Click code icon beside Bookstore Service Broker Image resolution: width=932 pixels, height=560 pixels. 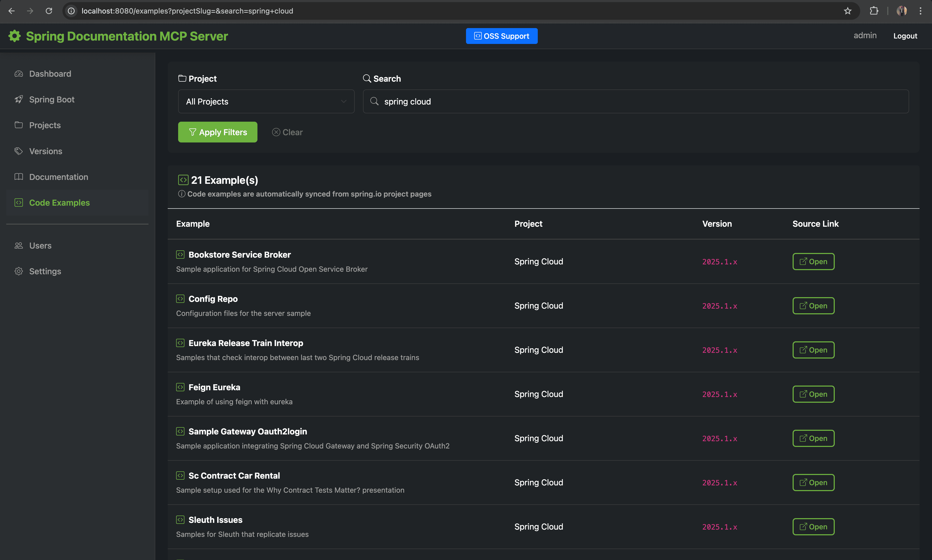[180, 255]
